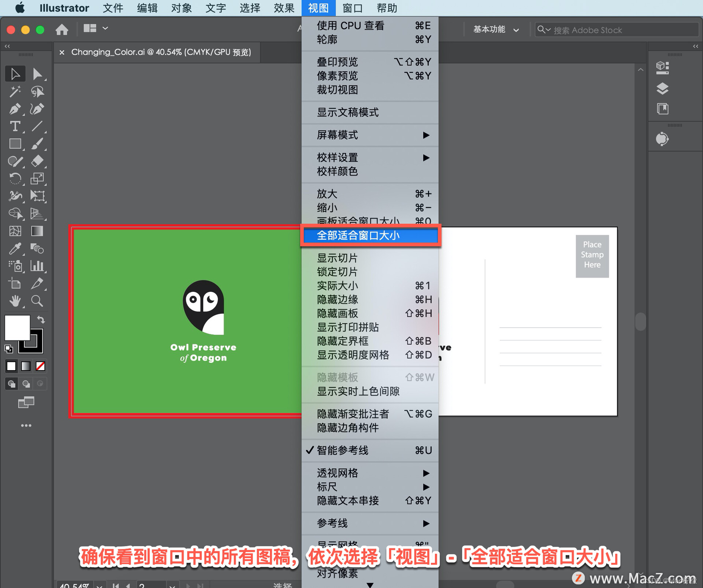The width and height of the screenshot is (703, 588).
Task: Select the Pen tool
Action: pyautogui.click(x=15, y=109)
